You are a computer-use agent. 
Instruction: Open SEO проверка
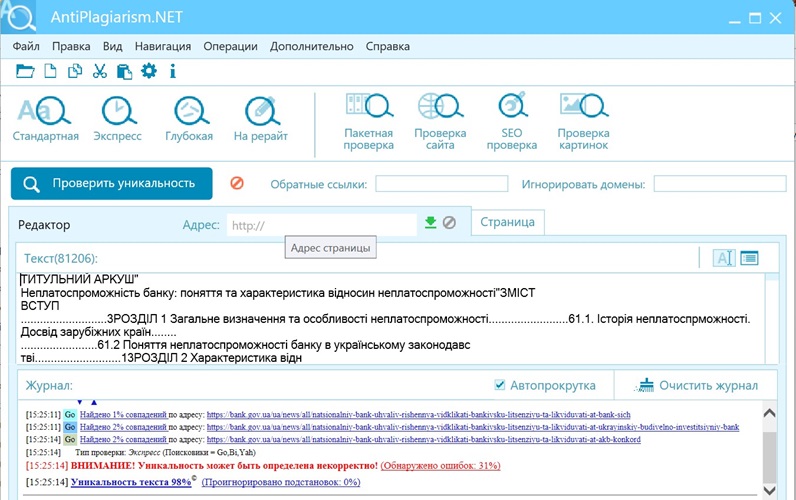pos(512,122)
